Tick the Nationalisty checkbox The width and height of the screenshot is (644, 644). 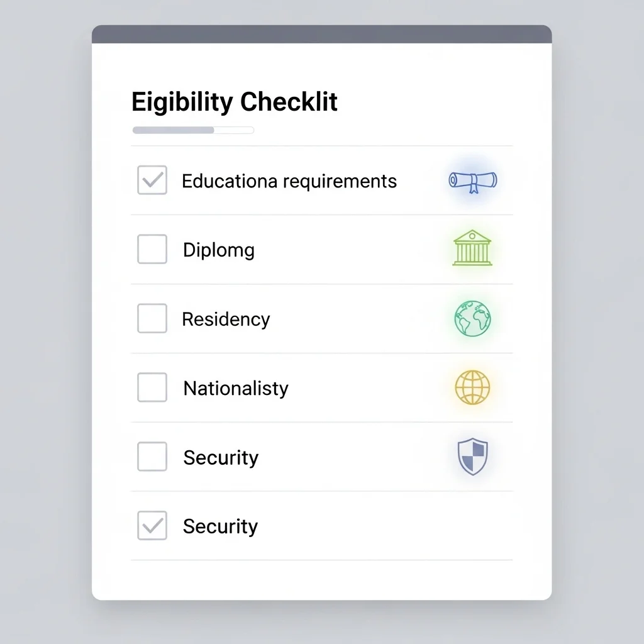click(x=152, y=387)
